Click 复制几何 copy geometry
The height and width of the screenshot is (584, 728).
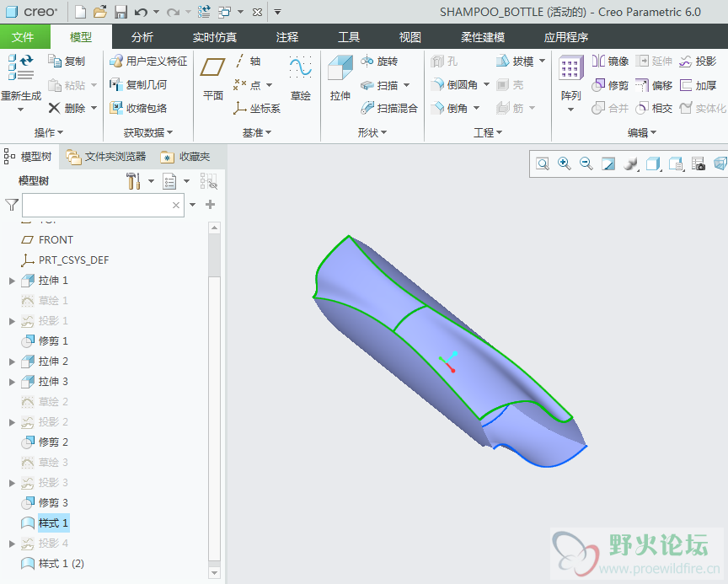pyautogui.click(x=138, y=84)
